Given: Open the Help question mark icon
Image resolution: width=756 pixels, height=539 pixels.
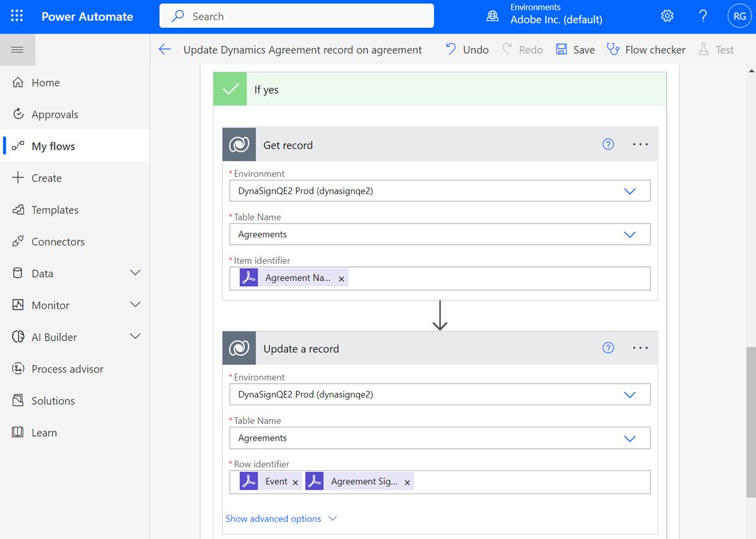Looking at the screenshot, I should (703, 16).
